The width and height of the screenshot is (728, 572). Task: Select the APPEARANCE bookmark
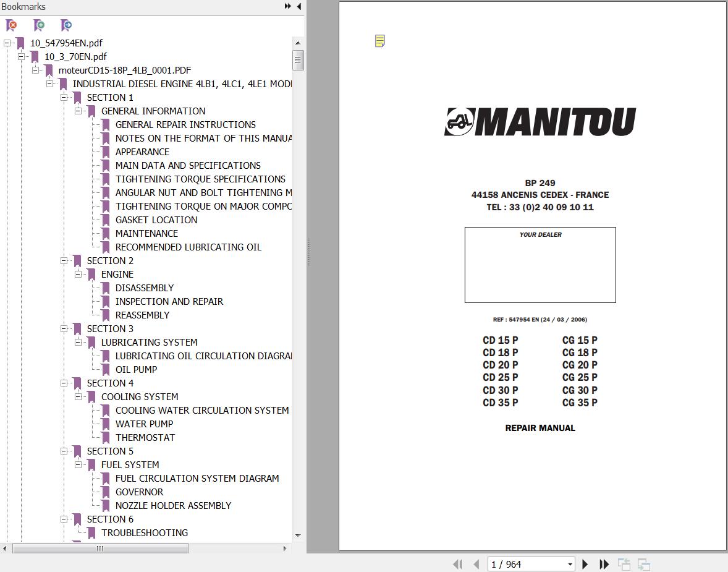point(142,152)
